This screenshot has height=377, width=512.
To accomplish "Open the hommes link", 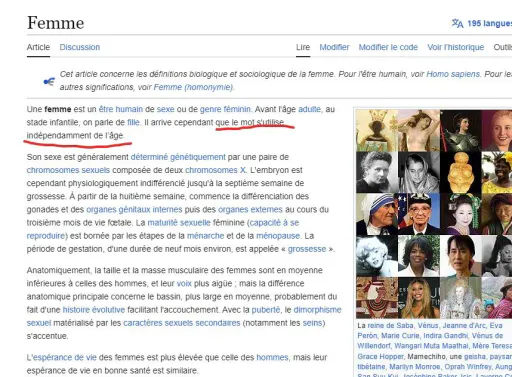I will 272,357.
